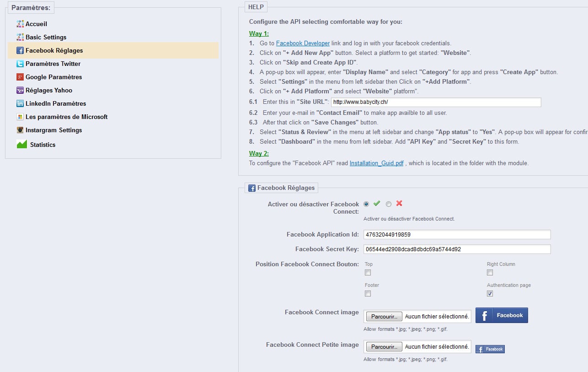Screen dimensions: 588x372
Task: Click the HELP section title
Action: [x=256, y=7]
